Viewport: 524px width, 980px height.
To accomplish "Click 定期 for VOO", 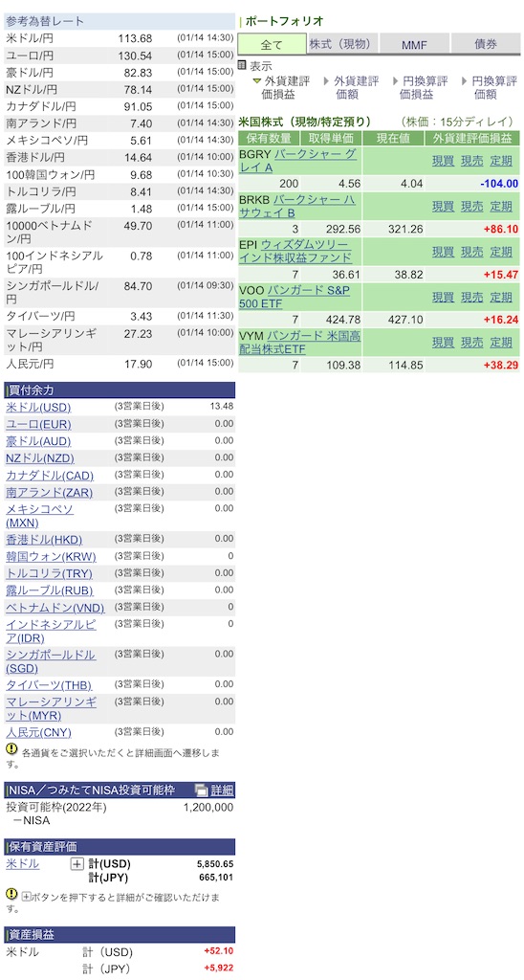I will (x=501, y=298).
